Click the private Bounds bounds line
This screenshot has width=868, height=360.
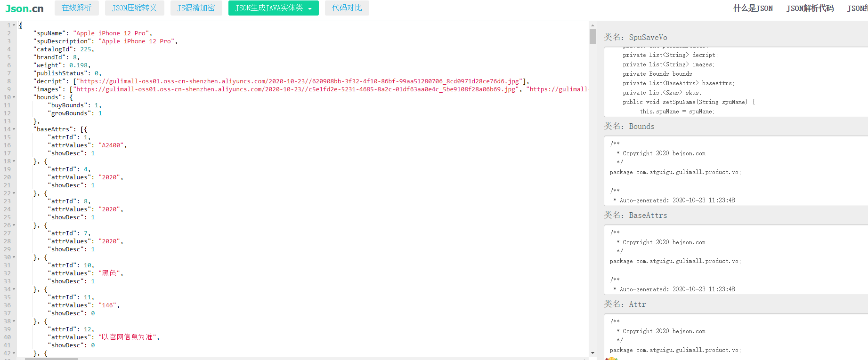point(658,74)
